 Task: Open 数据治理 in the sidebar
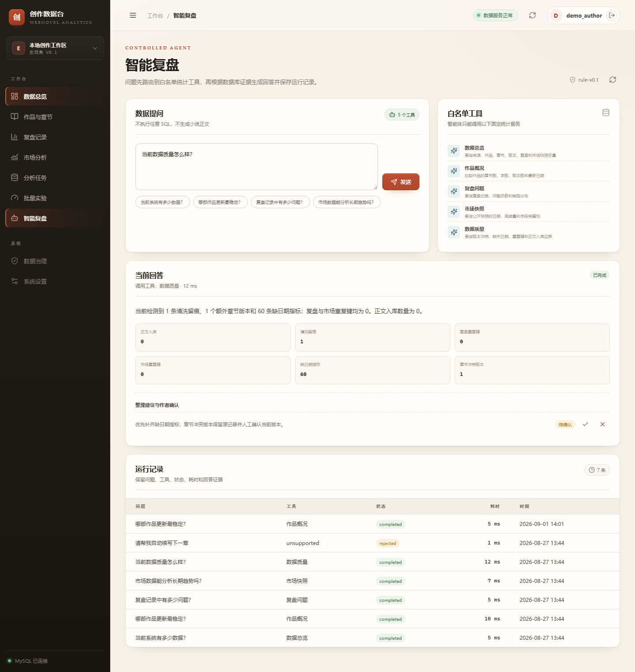pyautogui.click(x=55, y=261)
